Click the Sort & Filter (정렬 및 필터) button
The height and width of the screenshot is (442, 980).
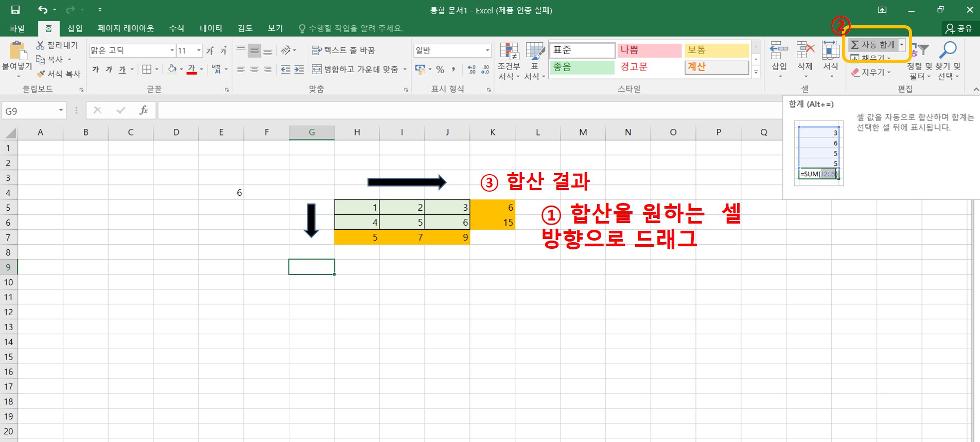[920, 61]
